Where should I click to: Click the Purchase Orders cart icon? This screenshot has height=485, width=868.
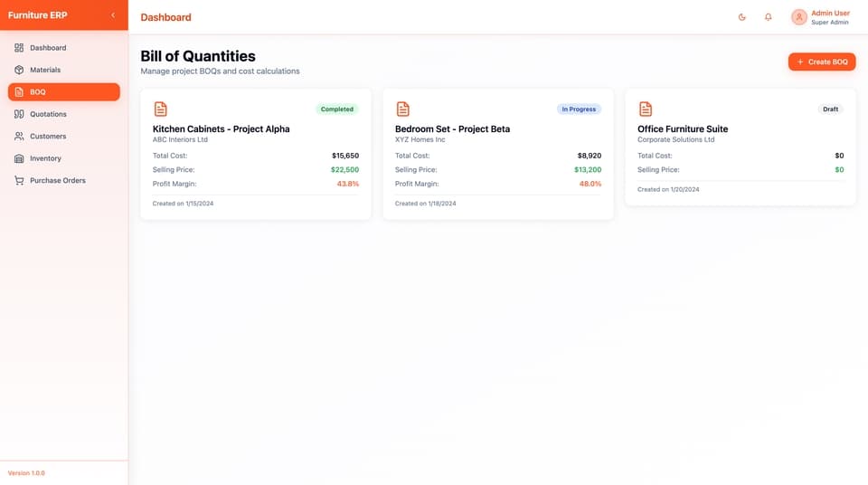pos(19,181)
